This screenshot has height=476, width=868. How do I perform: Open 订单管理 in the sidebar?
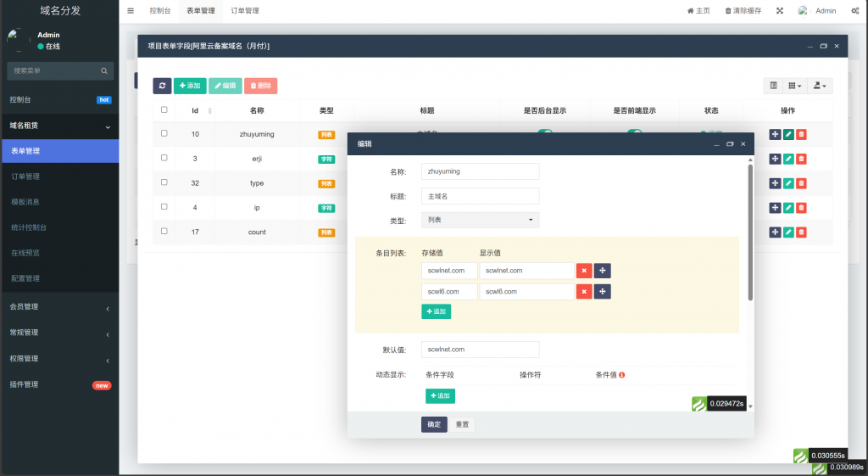click(60, 176)
